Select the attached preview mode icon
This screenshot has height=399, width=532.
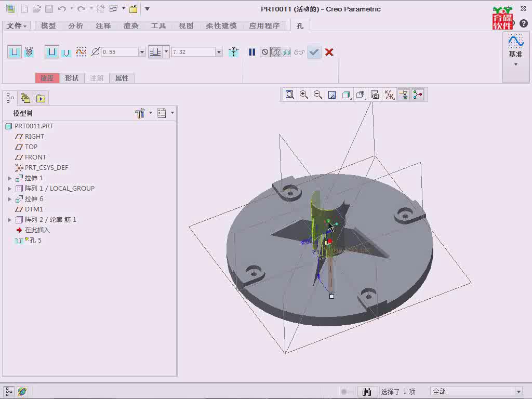pos(286,52)
